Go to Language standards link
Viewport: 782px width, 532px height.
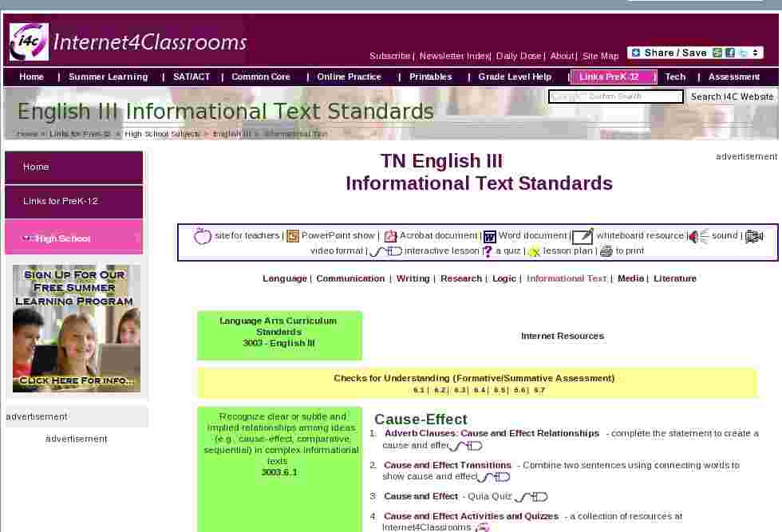[285, 278]
